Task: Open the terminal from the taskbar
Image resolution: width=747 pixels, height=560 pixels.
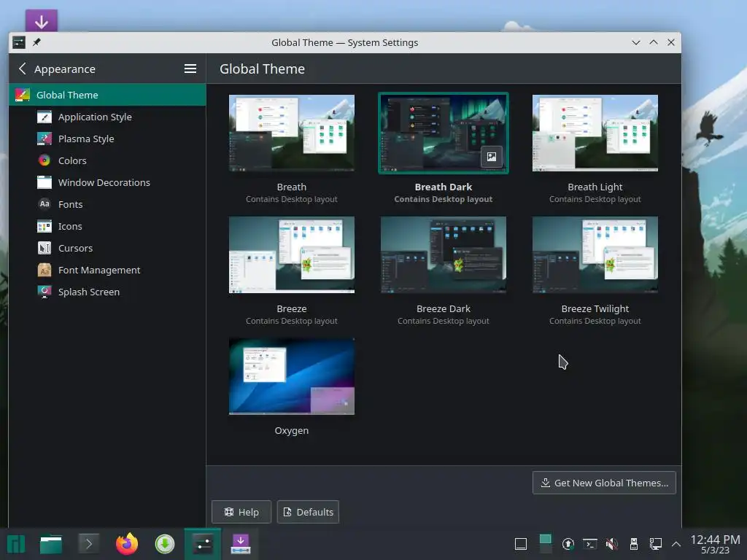Action: click(88, 544)
